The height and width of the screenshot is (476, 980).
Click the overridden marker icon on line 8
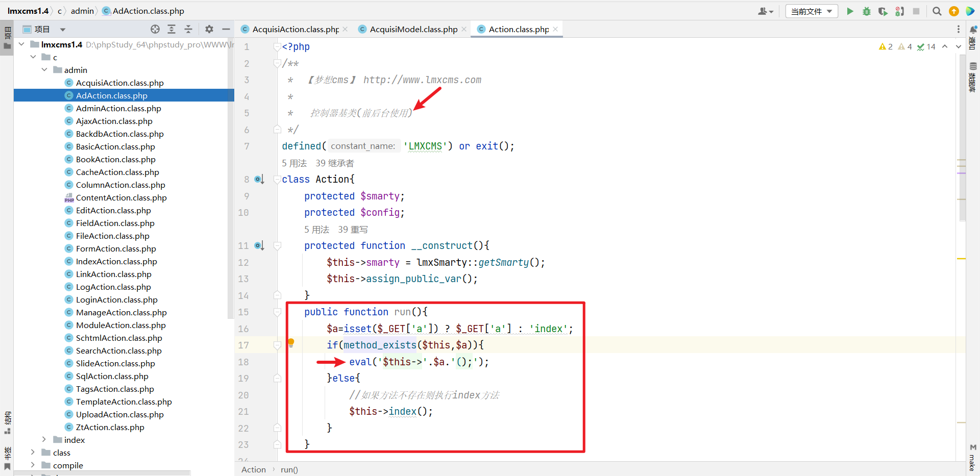[259, 179]
